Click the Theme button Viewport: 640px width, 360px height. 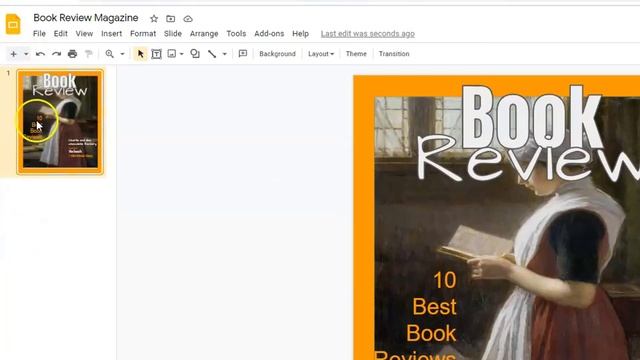356,54
